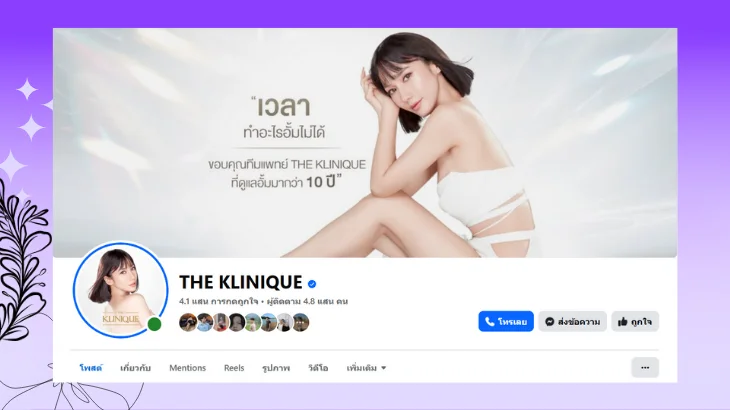Open the เกี่ยวกับ tab
Viewport: 730px width, 410px height.
coord(135,368)
